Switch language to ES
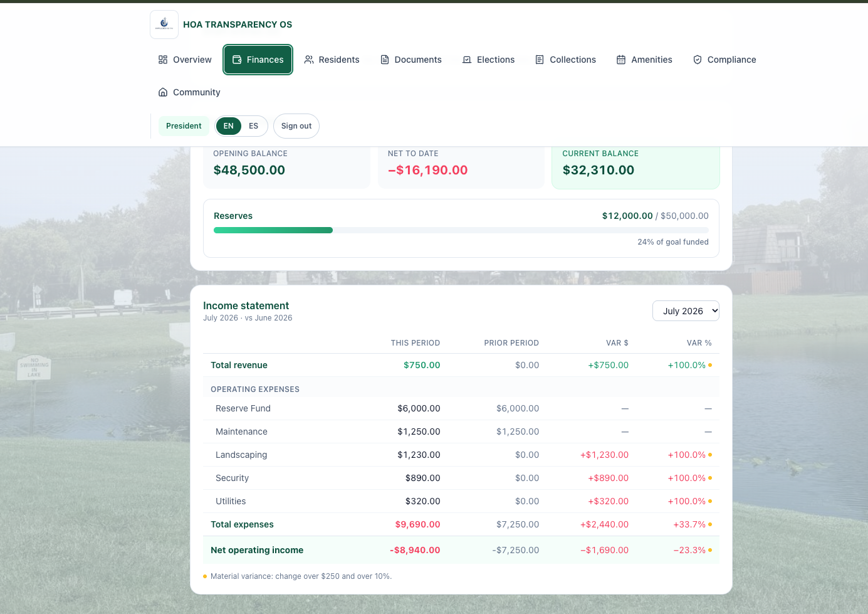The image size is (868, 614). pos(253,126)
